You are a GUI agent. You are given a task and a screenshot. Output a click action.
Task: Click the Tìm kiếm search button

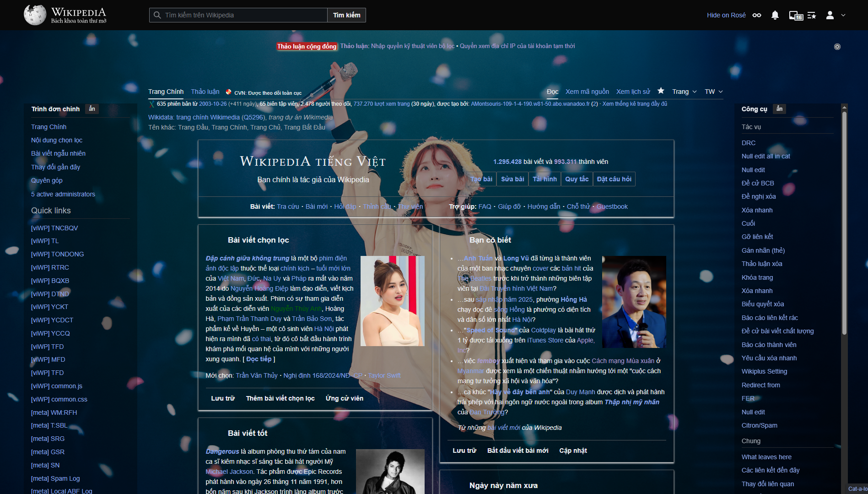coord(346,15)
